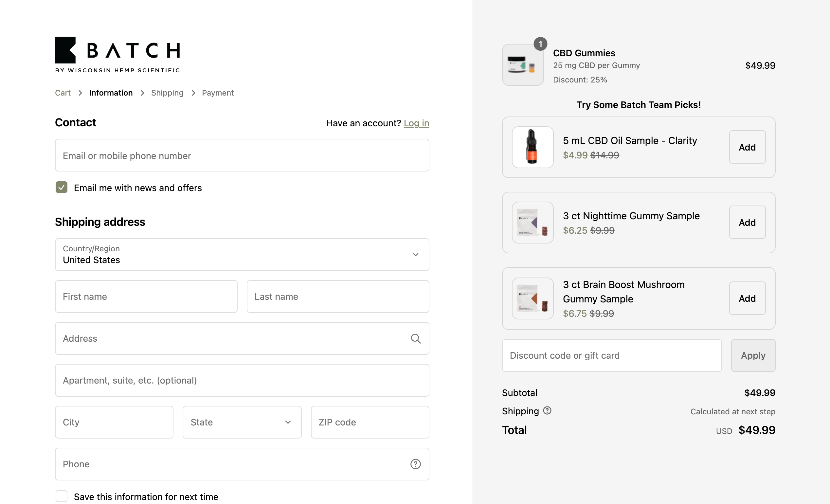
Task: Focus the Phone field
Action: [242, 464]
